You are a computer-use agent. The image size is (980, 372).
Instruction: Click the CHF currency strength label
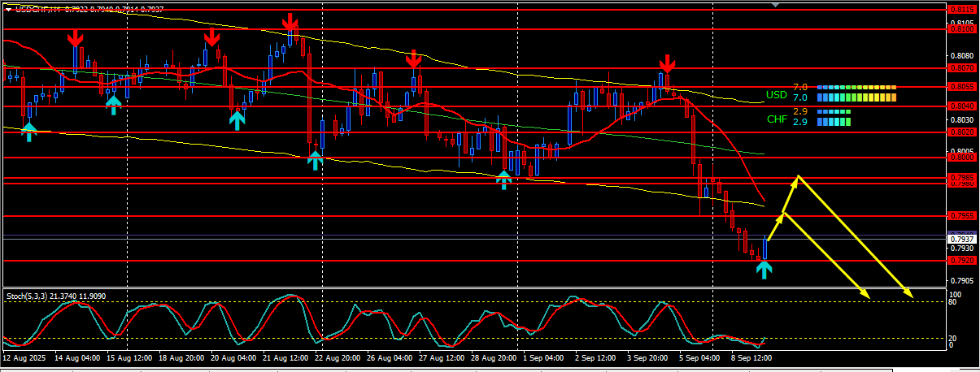tap(777, 119)
